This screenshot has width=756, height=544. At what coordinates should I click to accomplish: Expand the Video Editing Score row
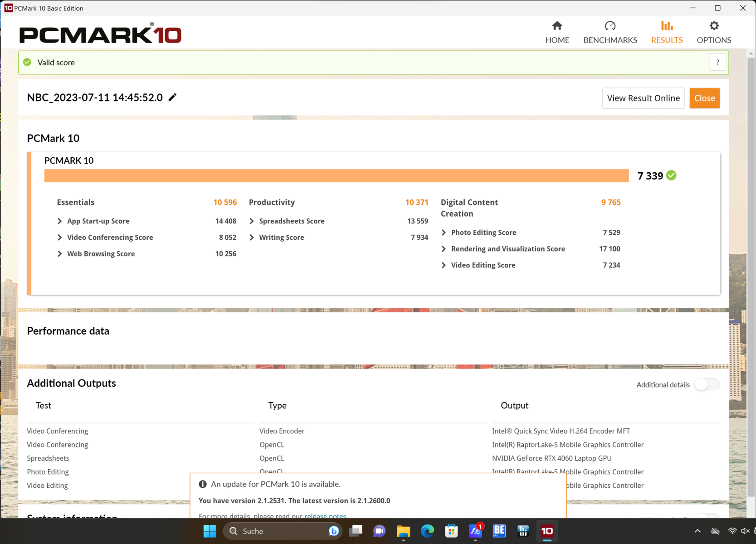[444, 265]
